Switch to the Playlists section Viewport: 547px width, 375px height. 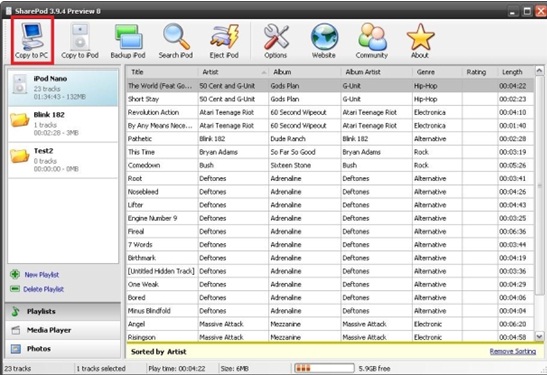point(63,311)
